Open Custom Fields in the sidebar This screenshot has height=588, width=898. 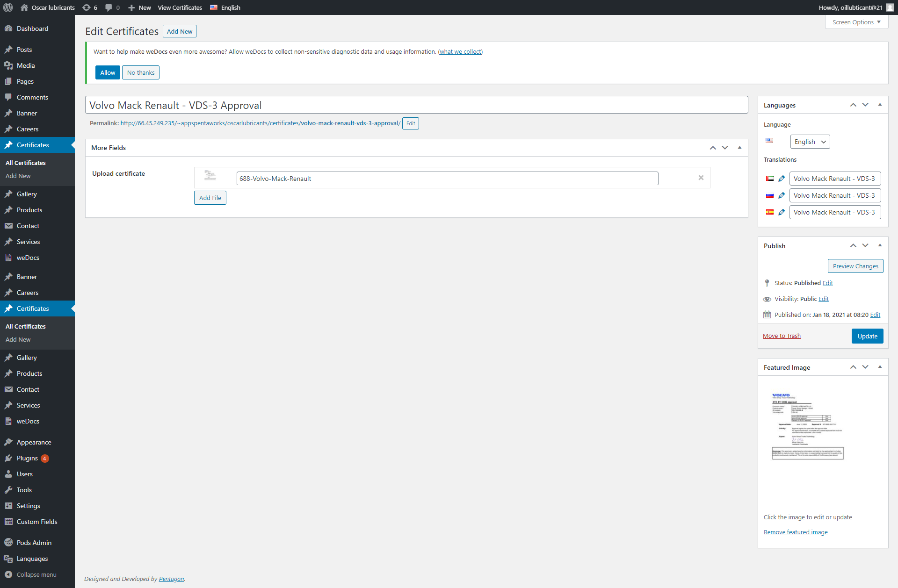click(37, 522)
